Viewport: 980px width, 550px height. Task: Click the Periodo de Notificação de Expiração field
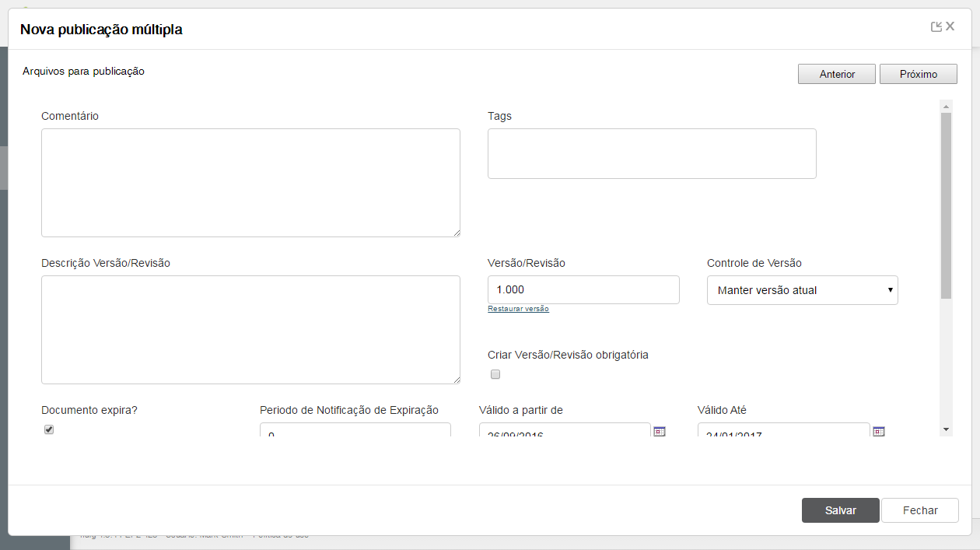pos(355,429)
